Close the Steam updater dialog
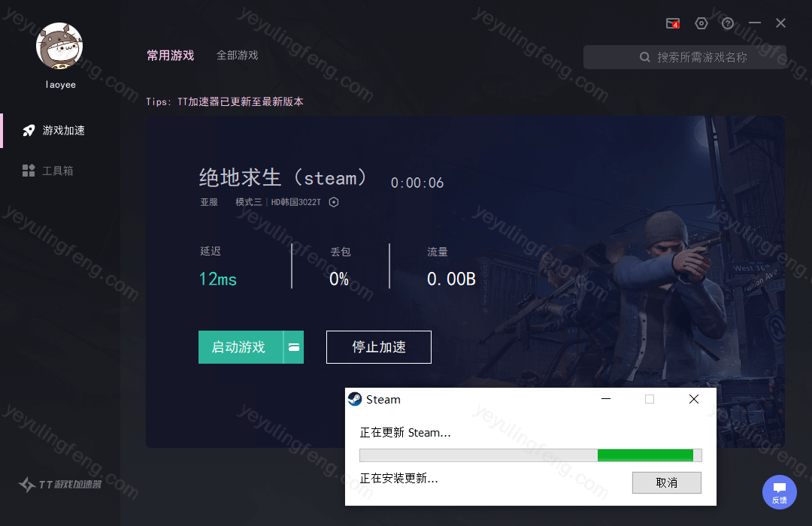 click(694, 399)
